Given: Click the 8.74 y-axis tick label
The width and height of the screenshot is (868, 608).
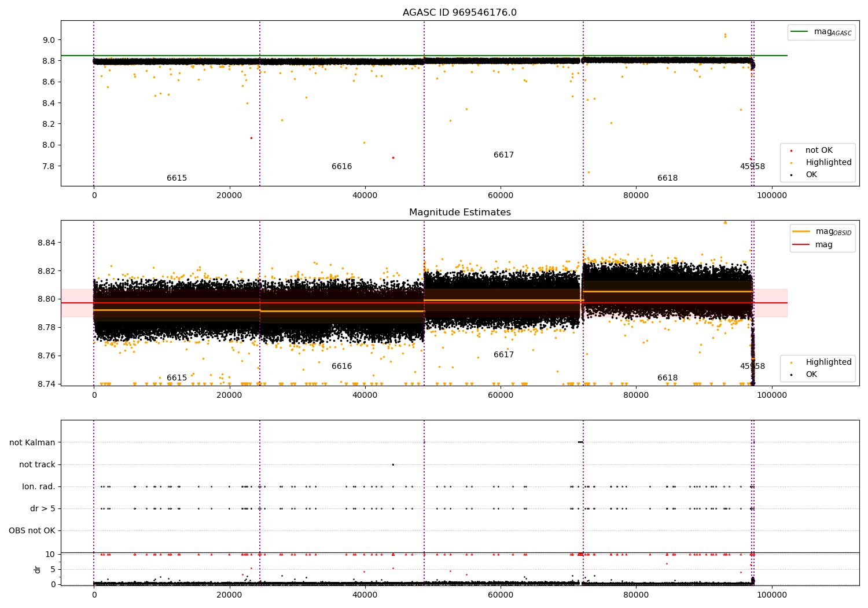Looking at the screenshot, I should click(46, 384).
